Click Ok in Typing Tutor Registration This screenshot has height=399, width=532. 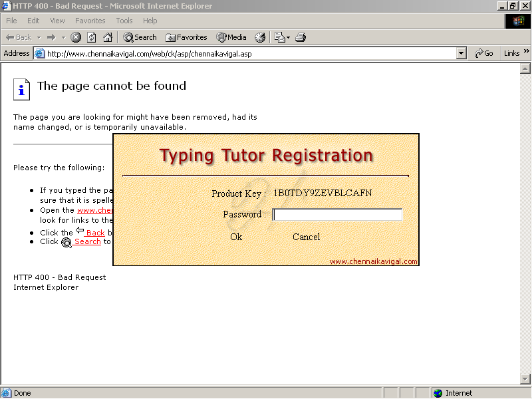pyautogui.click(x=236, y=237)
